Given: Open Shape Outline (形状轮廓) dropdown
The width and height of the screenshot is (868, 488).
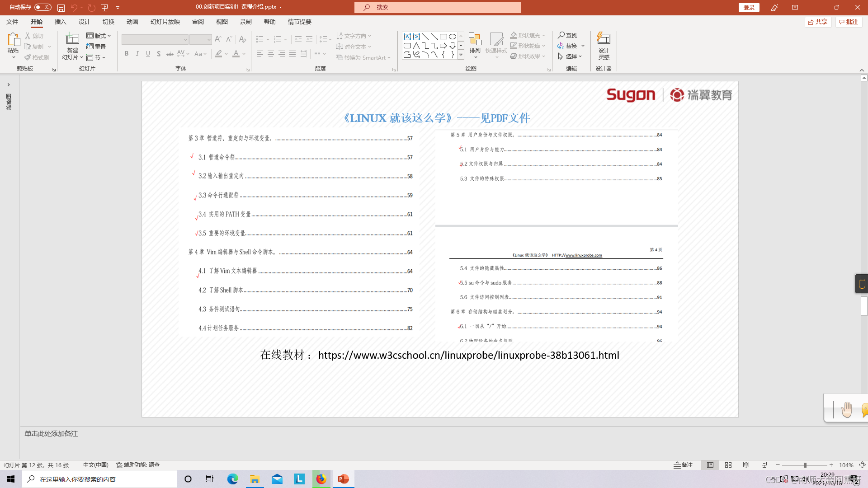Looking at the screenshot, I should (528, 46).
